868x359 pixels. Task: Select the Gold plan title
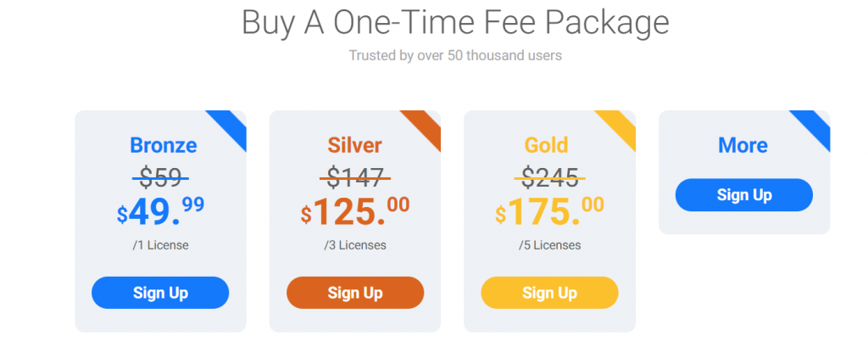coord(547,145)
